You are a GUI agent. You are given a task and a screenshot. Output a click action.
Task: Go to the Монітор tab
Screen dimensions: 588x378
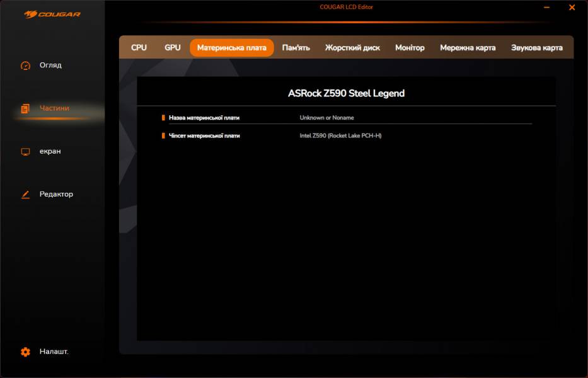[x=410, y=48]
